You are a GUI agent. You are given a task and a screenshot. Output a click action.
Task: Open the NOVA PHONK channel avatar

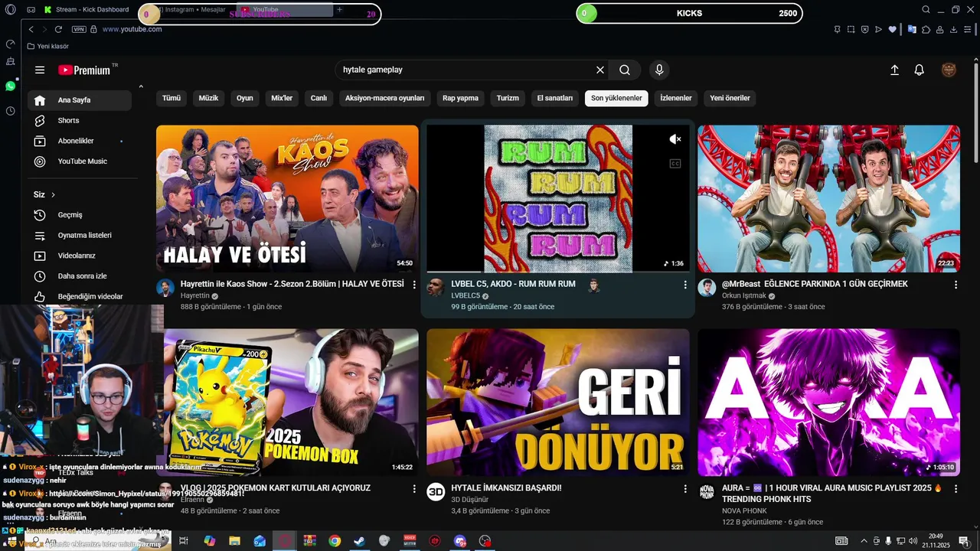coord(707,491)
